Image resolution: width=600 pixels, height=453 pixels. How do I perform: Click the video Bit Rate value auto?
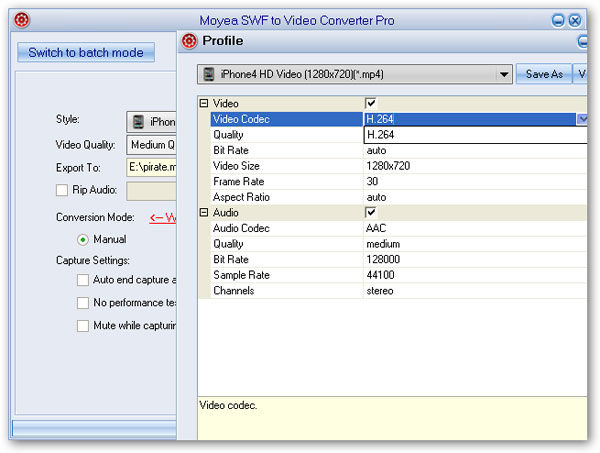click(x=376, y=150)
